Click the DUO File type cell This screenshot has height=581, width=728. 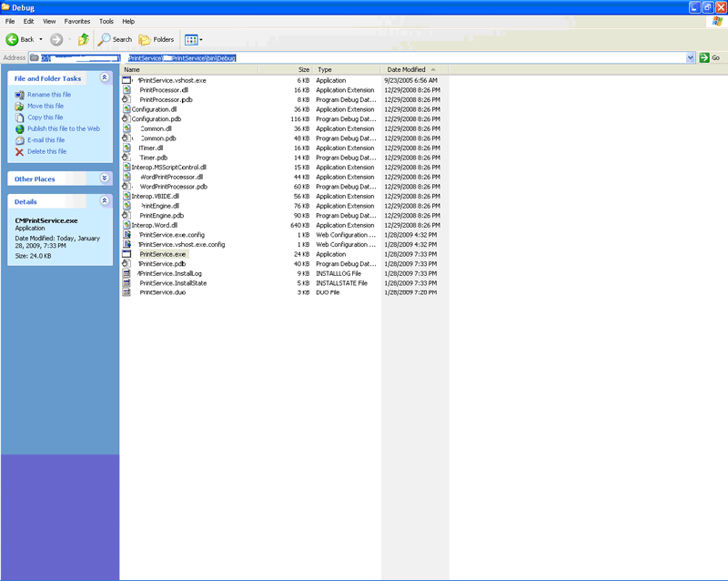328,293
